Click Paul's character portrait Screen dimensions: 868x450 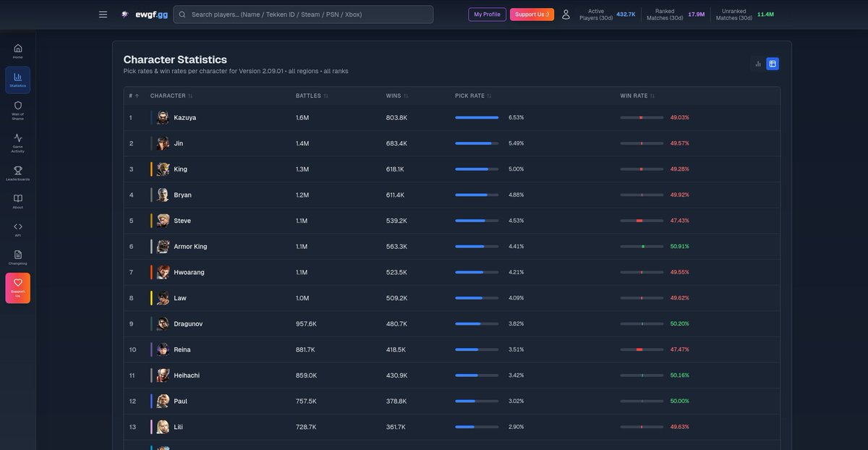pyautogui.click(x=163, y=402)
